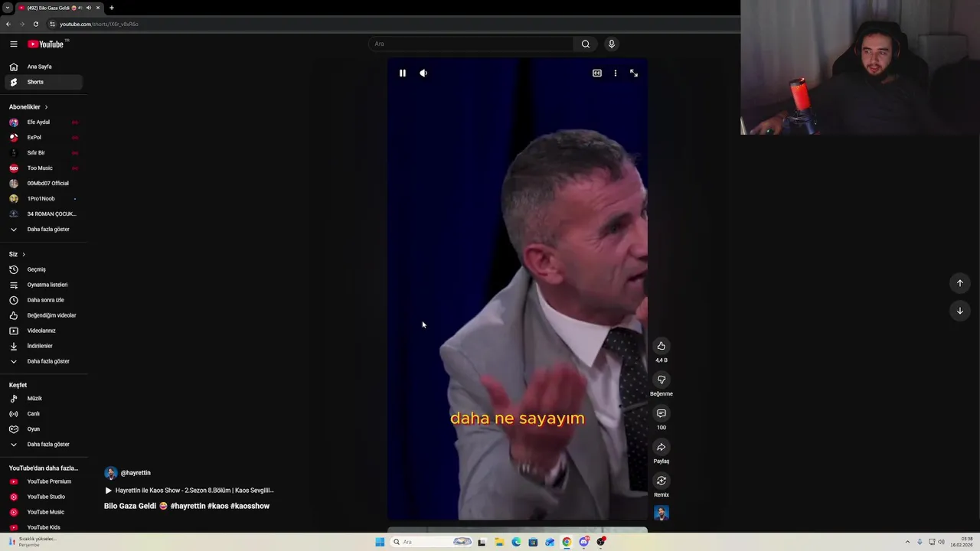Open the YouTube hamburger guide menu
Screen dimensions: 980x551
13,44
